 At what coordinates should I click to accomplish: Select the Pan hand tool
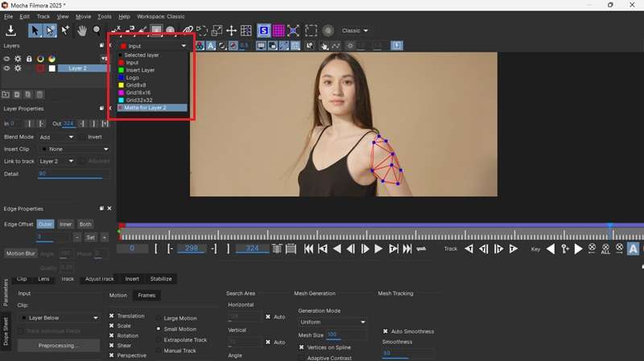click(x=82, y=31)
